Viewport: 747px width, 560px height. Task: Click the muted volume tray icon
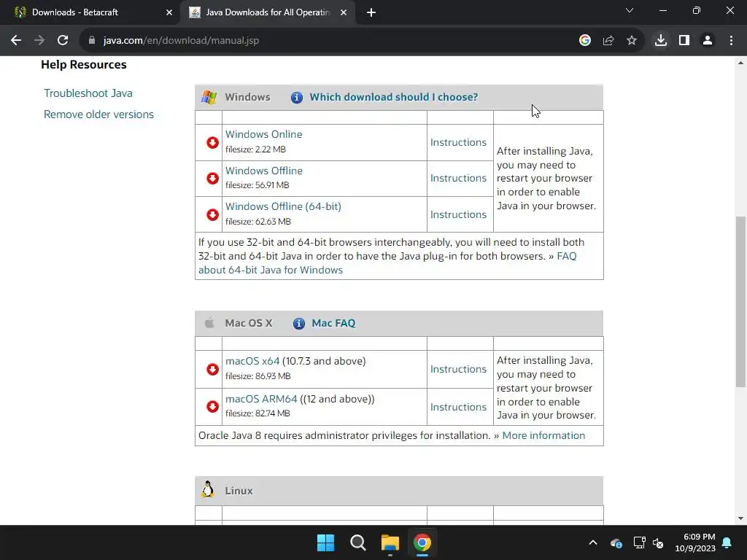click(x=659, y=542)
